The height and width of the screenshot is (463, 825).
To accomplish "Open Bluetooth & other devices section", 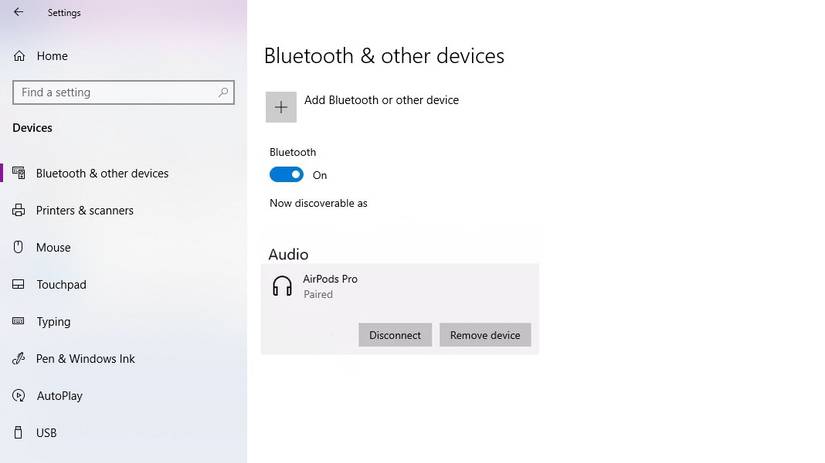I will click(x=102, y=174).
